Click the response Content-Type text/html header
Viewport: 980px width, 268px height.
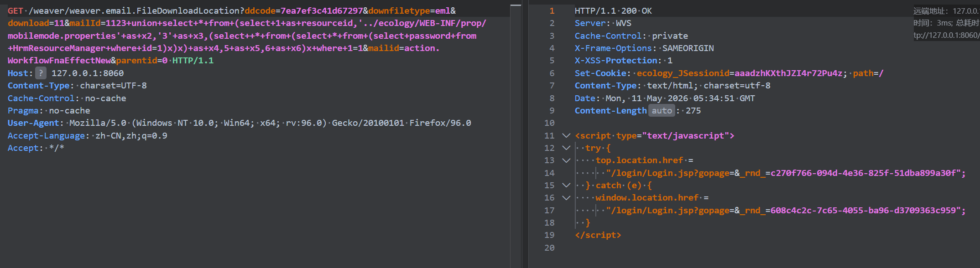(672, 85)
